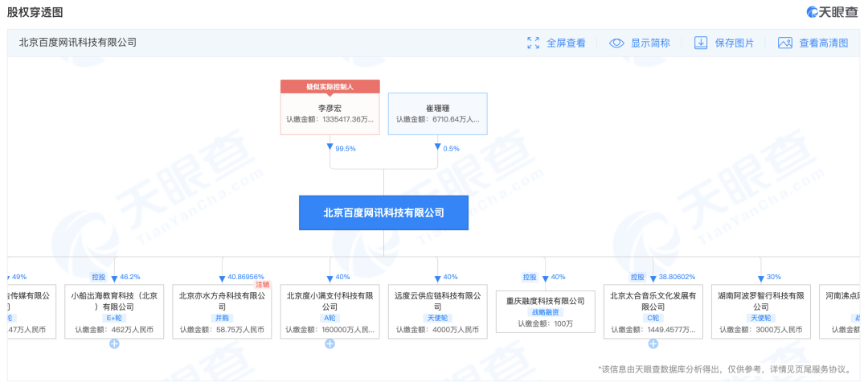Click the A轮 funding tag
Screen dimensions: 868x387
[x=330, y=319]
